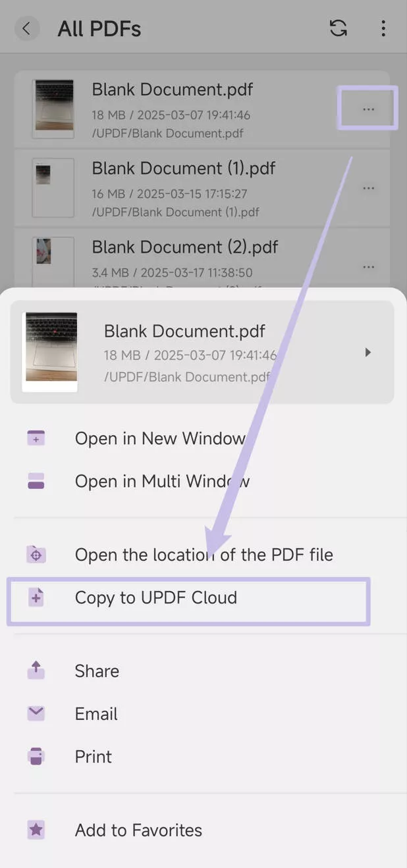The height and width of the screenshot is (868, 407).
Task: Tap thumbnail of Blank Document (1).pdf
Action: 54,188
